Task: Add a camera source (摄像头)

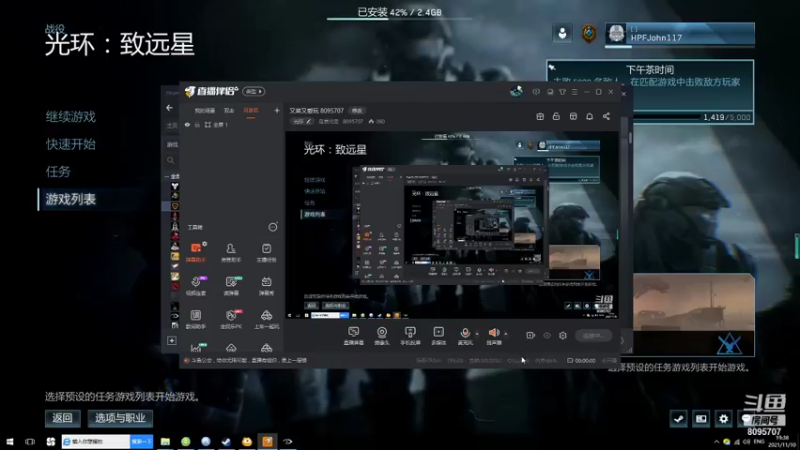Action: click(382, 335)
